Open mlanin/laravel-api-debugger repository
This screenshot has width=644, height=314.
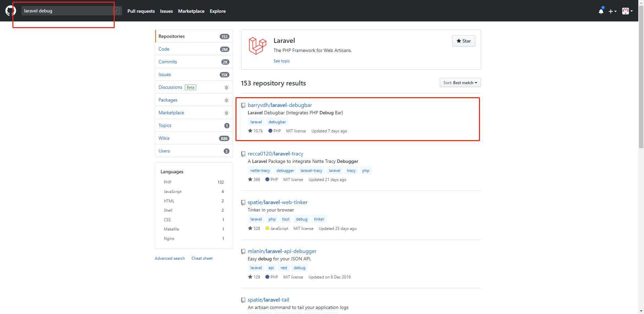[x=282, y=251]
